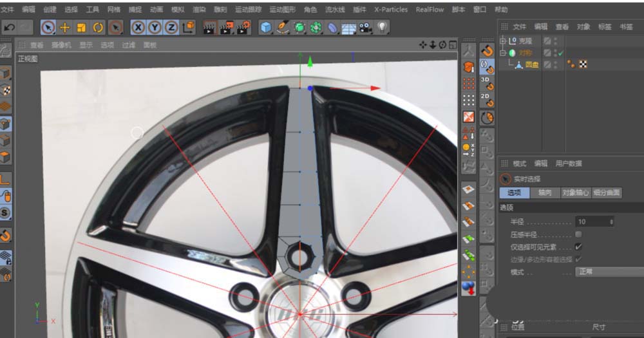Expand the 克隆 object in tree
This screenshot has height=338, width=644.
click(503, 41)
